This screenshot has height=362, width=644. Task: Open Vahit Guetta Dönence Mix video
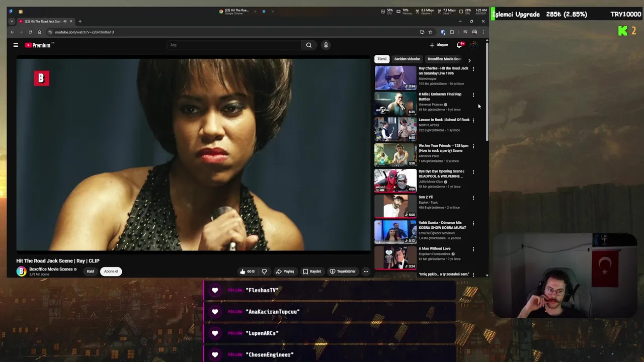pos(395,232)
